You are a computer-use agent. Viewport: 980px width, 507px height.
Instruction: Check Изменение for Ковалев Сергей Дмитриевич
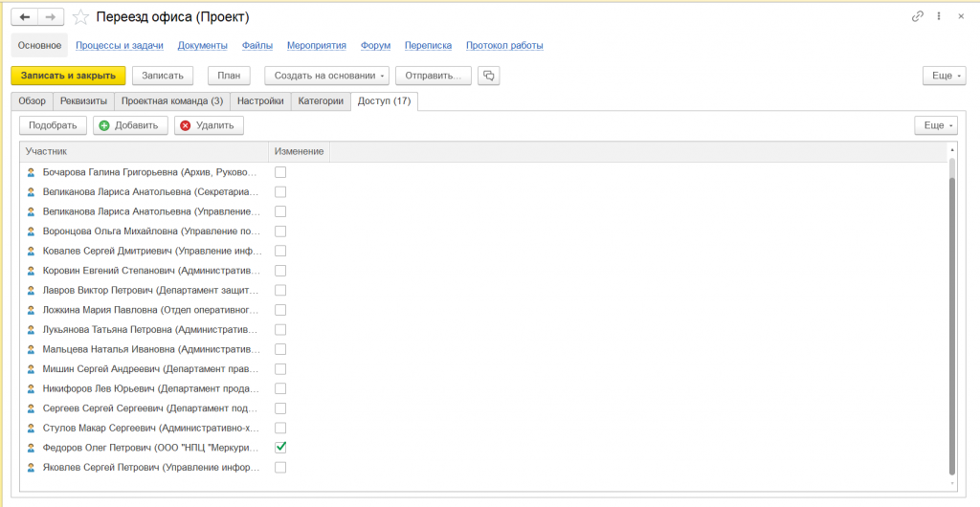click(x=280, y=251)
